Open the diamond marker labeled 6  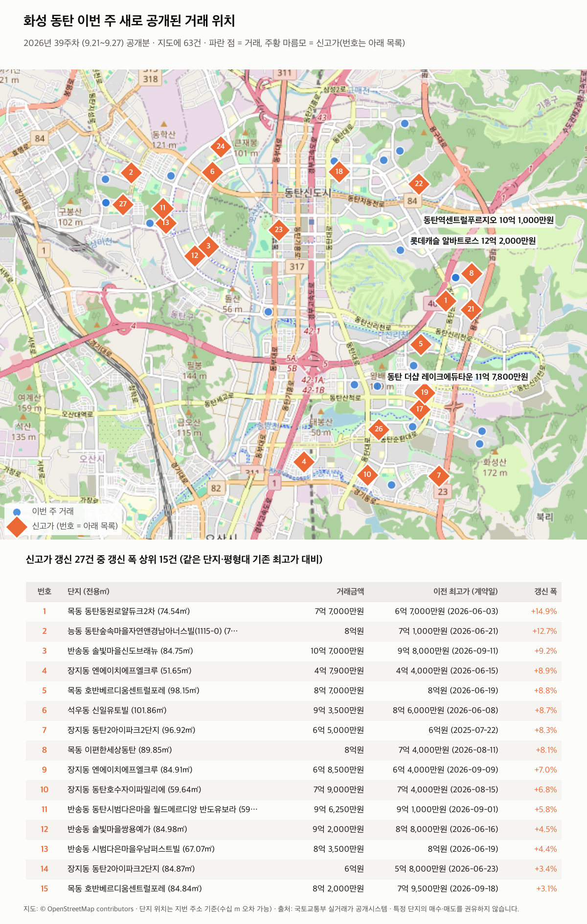(212, 172)
